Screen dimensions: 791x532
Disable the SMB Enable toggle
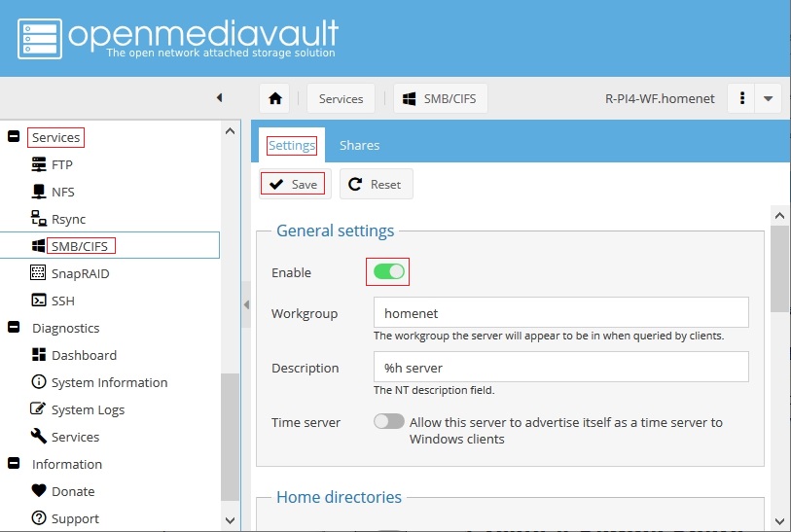tap(388, 271)
